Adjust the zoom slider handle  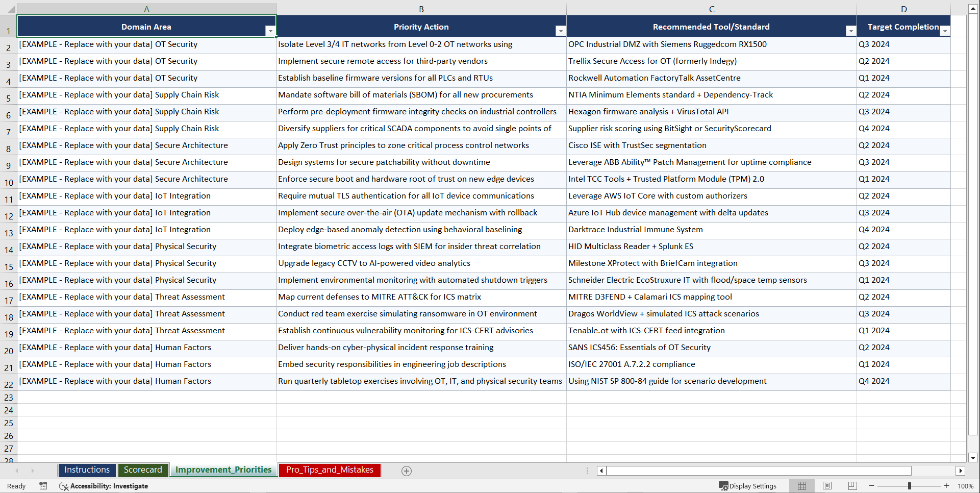[x=910, y=486]
